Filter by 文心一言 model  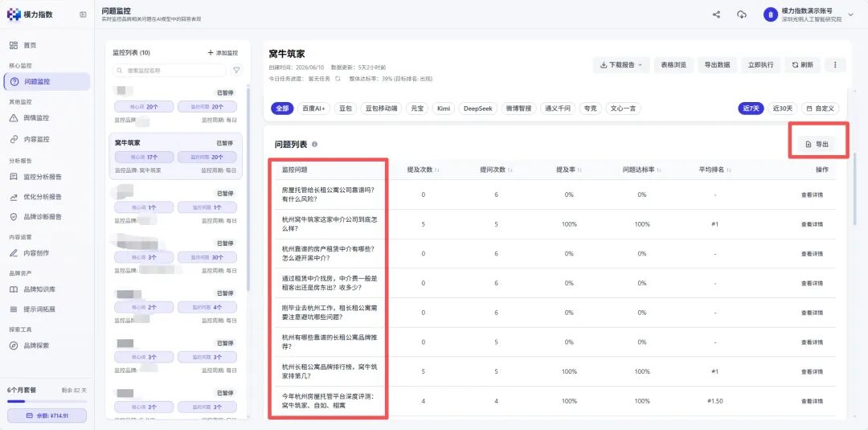(x=624, y=109)
